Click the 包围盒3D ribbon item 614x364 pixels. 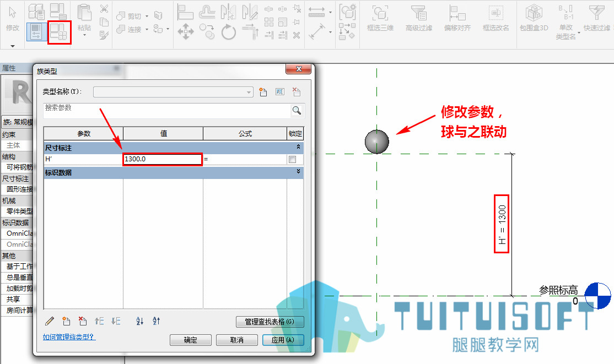[534, 18]
